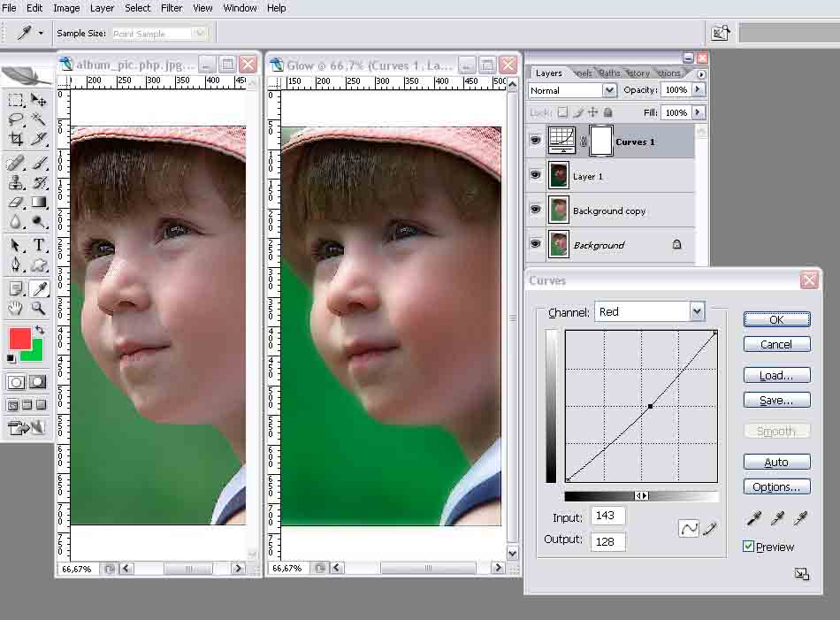
Task: Expand the Opacity slider arrow
Action: (699, 90)
